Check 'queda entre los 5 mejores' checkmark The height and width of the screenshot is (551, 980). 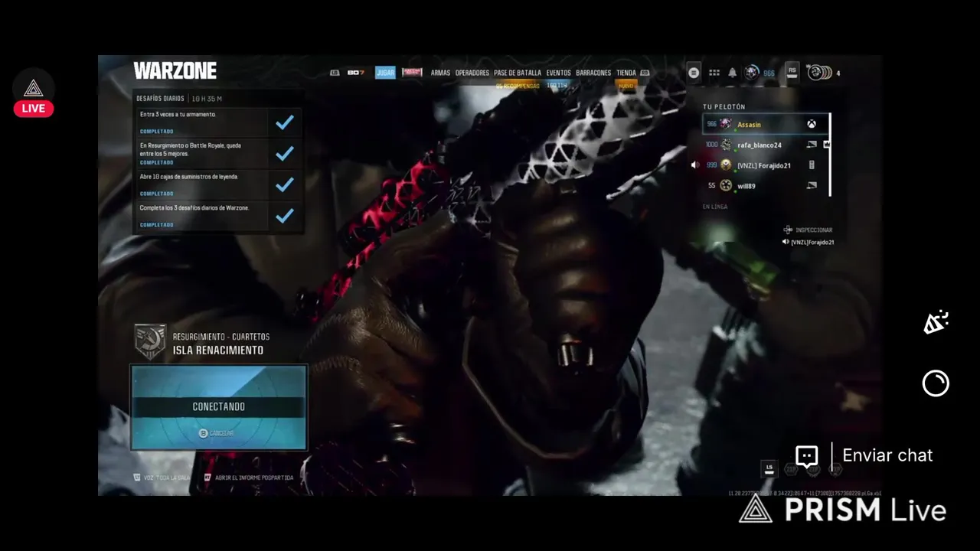pos(284,154)
